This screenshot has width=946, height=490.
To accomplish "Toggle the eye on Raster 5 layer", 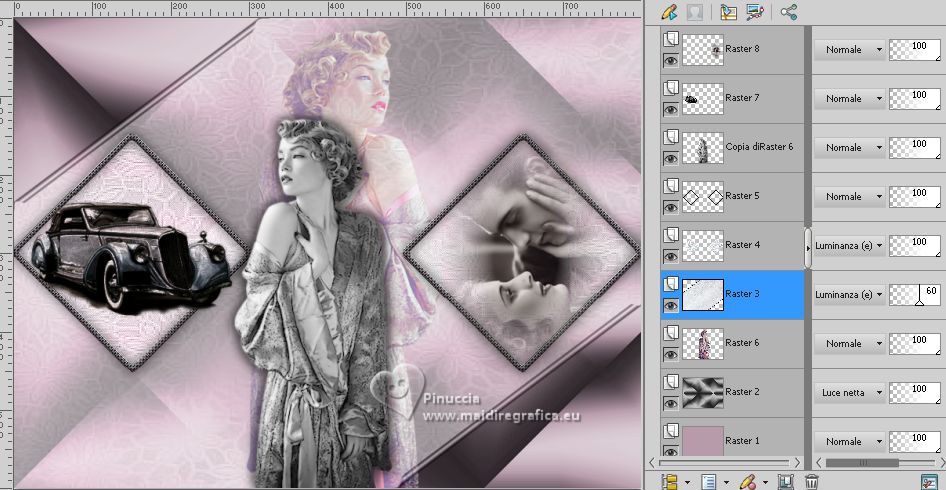I will pos(670,208).
